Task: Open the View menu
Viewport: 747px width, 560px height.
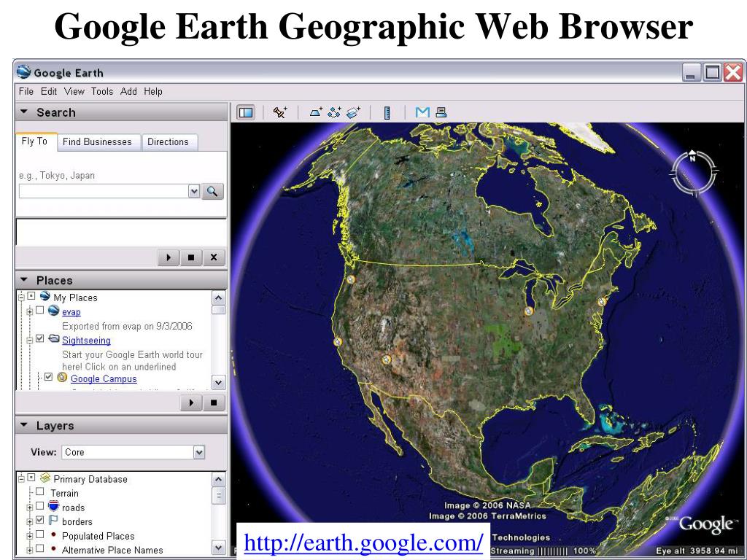Action: pyautogui.click(x=74, y=91)
